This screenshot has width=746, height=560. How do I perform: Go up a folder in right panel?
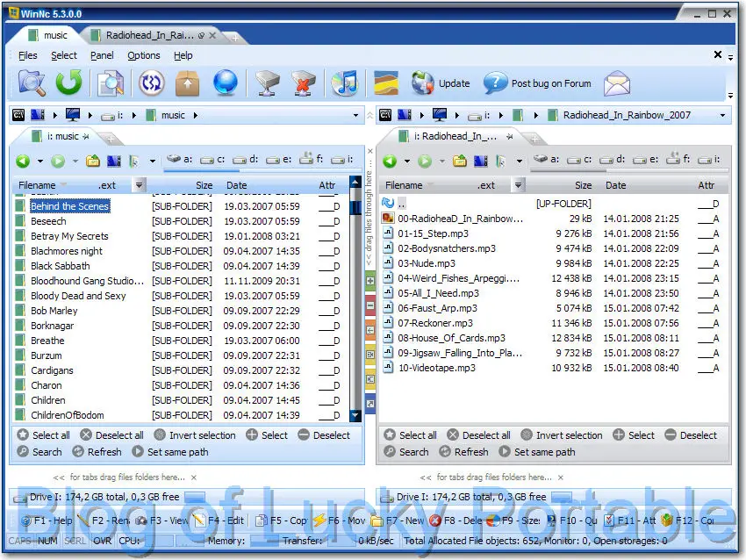coord(460,162)
